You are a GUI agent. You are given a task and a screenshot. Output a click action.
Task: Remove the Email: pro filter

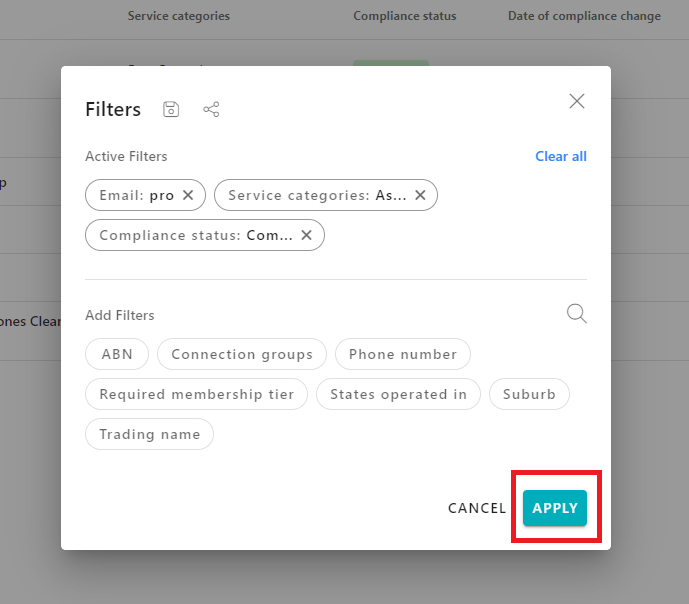pos(188,195)
